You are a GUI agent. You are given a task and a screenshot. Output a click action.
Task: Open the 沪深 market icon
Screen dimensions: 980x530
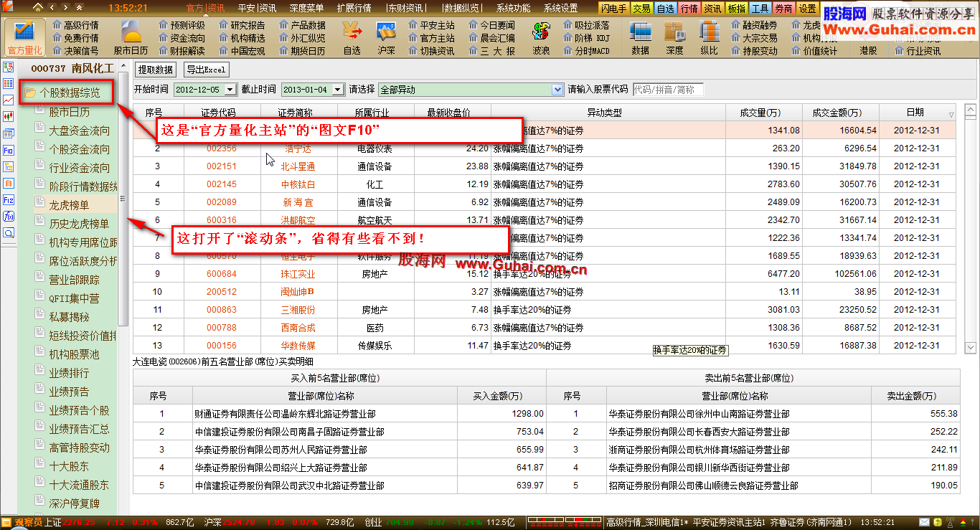386,38
